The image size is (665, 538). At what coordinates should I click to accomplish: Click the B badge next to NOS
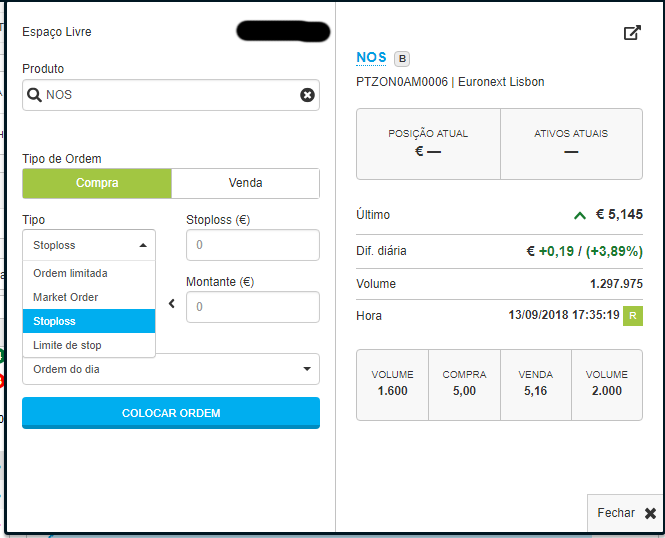pos(402,59)
